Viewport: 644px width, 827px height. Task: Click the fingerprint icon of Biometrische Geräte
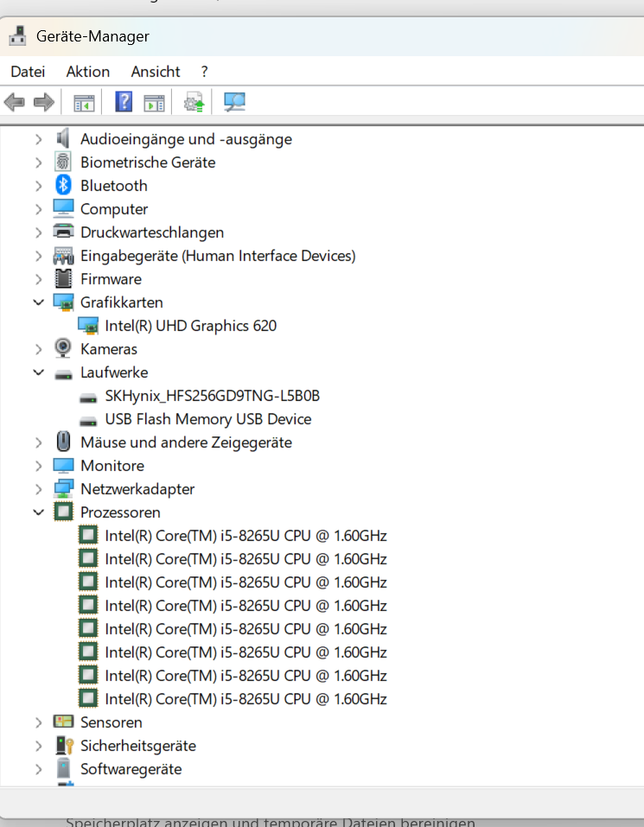(x=63, y=162)
